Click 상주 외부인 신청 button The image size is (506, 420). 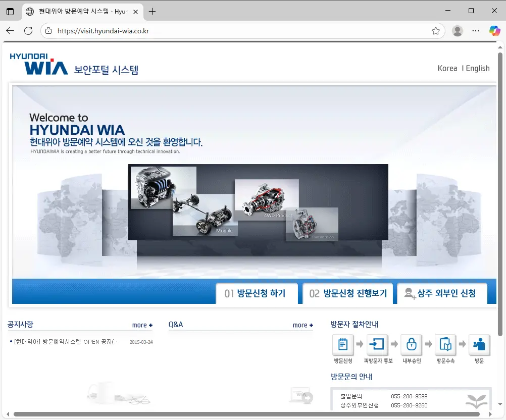441,293
